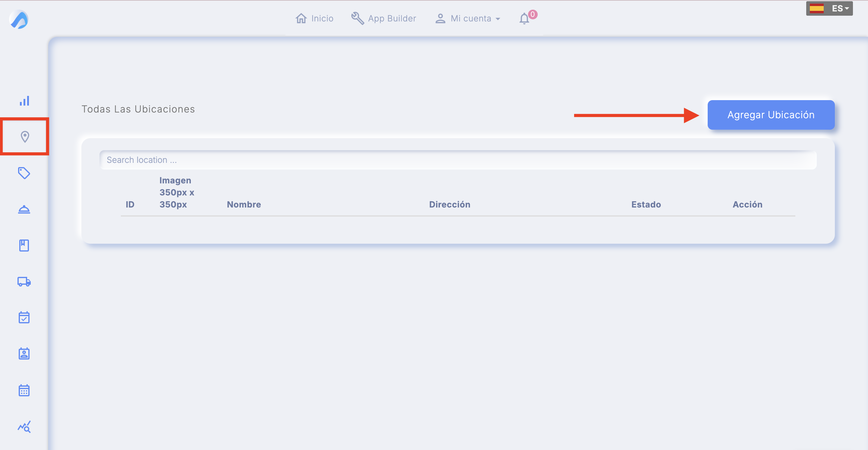
Task: Open the ES language selector dropdown
Action: (x=829, y=8)
